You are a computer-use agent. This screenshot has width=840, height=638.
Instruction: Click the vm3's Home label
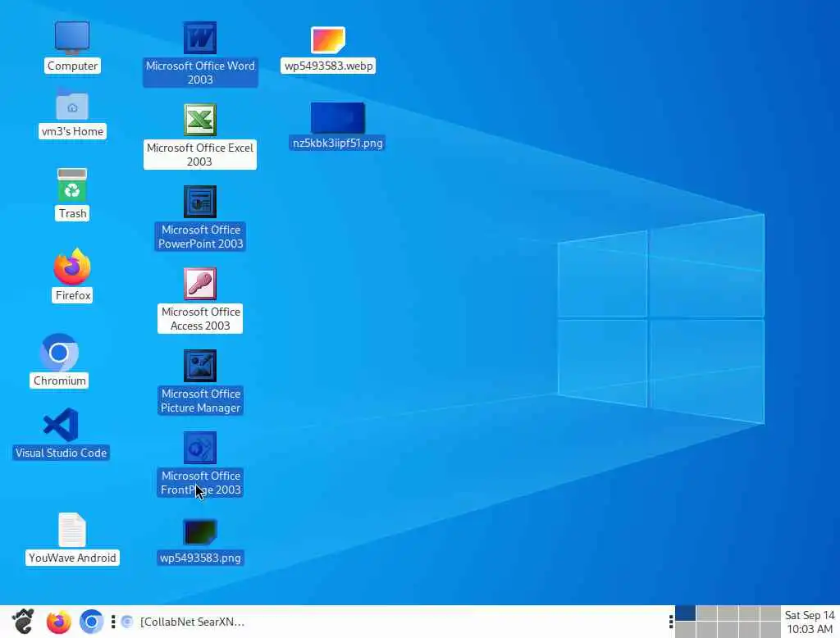tap(72, 131)
